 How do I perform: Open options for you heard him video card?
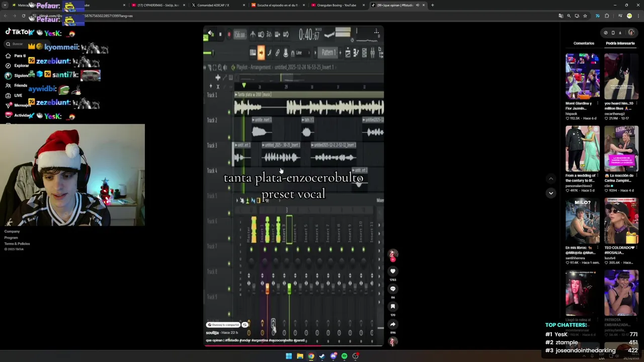[x=636, y=104]
